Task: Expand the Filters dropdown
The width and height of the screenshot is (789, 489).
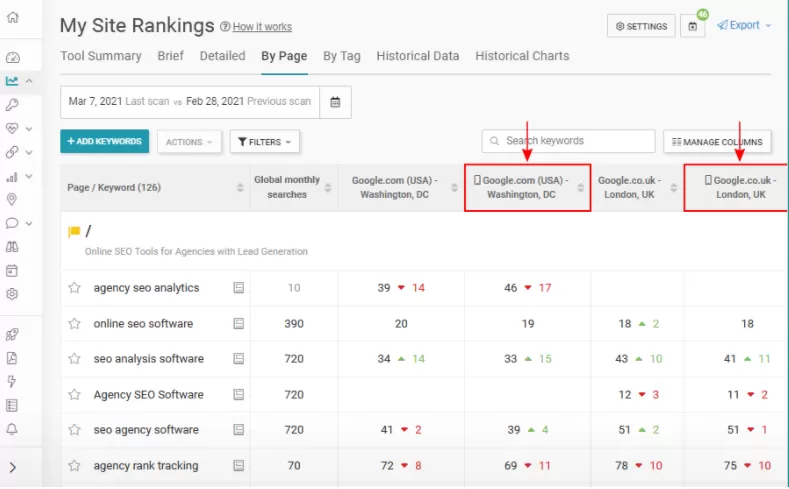Action: tap(265, 142)
